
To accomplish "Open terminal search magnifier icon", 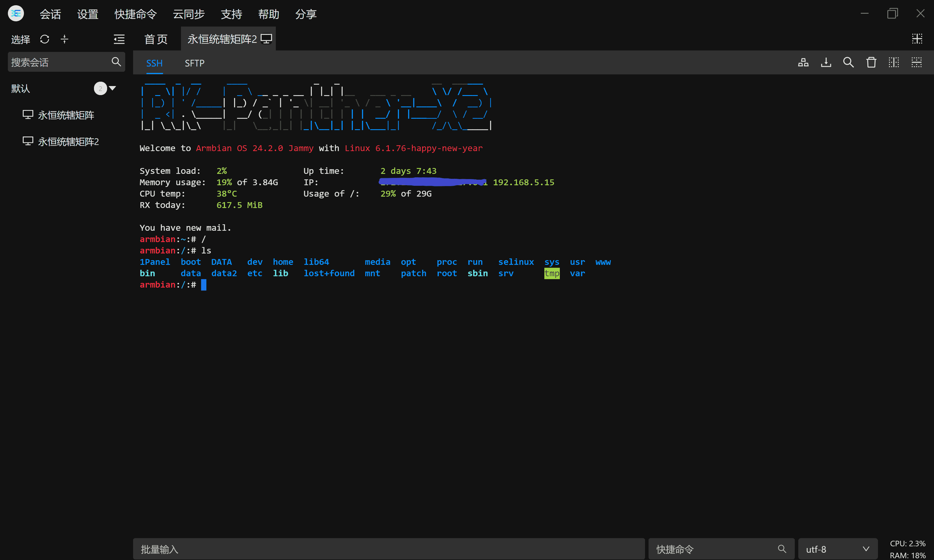I will pos(848,62).
